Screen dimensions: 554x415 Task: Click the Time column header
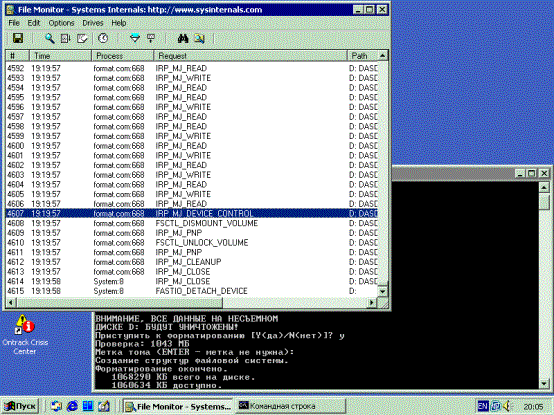[60, 56]
